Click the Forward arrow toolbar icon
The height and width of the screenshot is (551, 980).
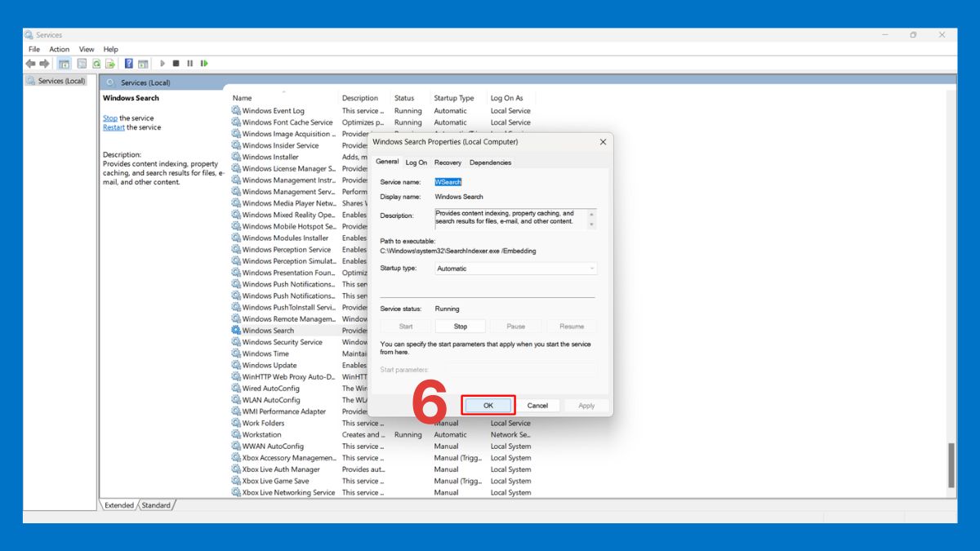[x=44, y=64]
